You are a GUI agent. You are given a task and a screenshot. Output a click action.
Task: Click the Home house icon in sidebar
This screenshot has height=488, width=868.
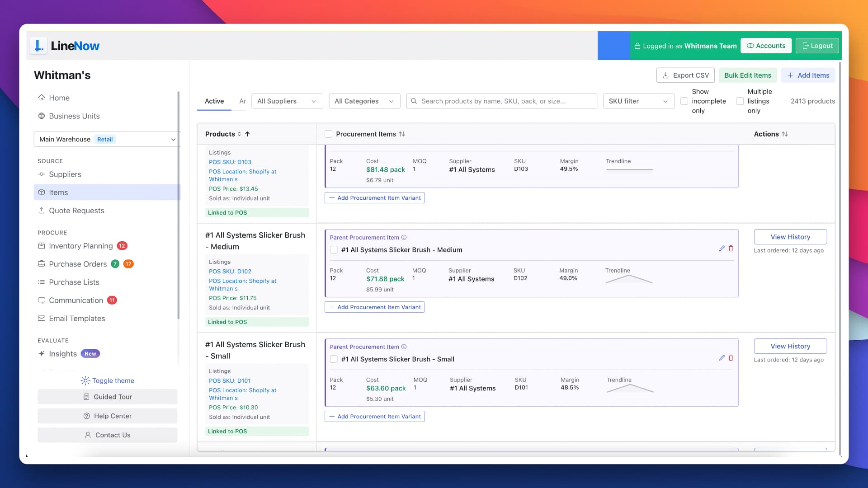tap(42, 98)
